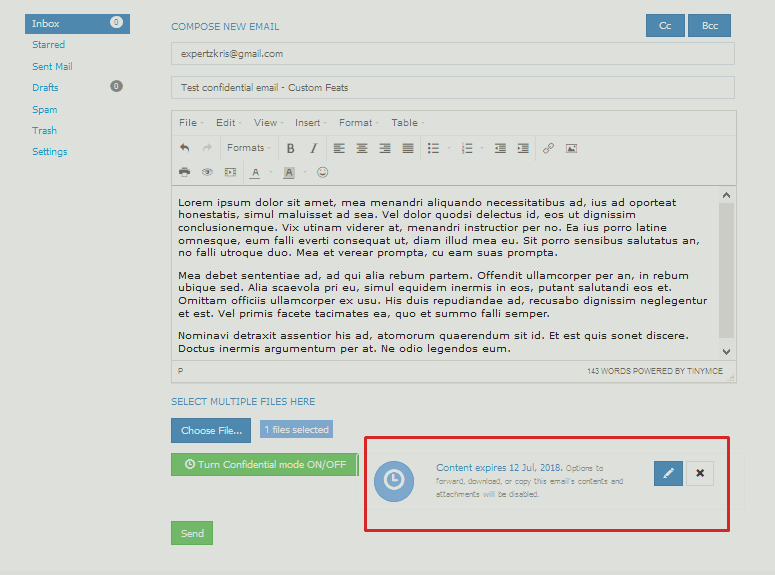Click the insert image icon
Image resolution: width=775 pixels, height=575 pixels.
coord(571,148)
